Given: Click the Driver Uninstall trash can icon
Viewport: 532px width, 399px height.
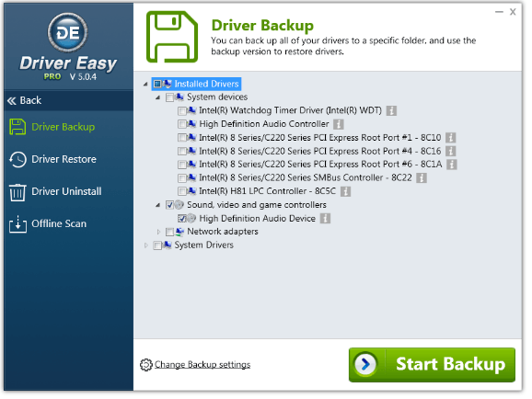Looking at the screenshot, I should click(x=17, y=192).
